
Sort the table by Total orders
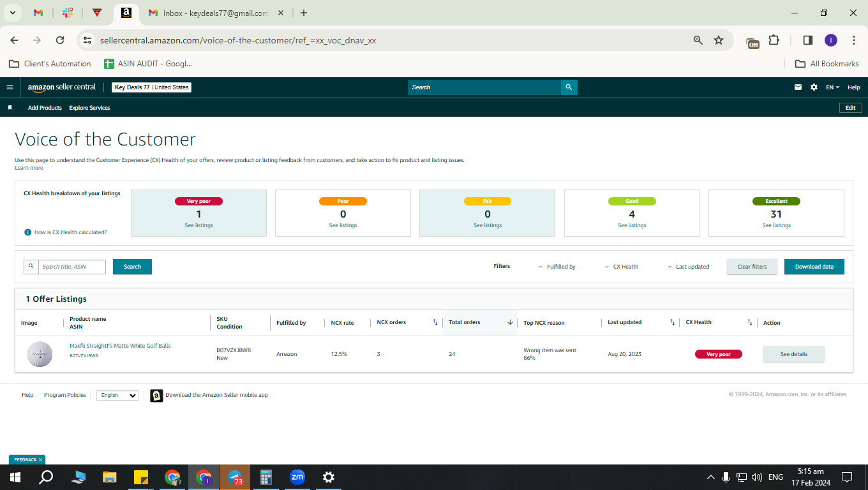(510, 322)
